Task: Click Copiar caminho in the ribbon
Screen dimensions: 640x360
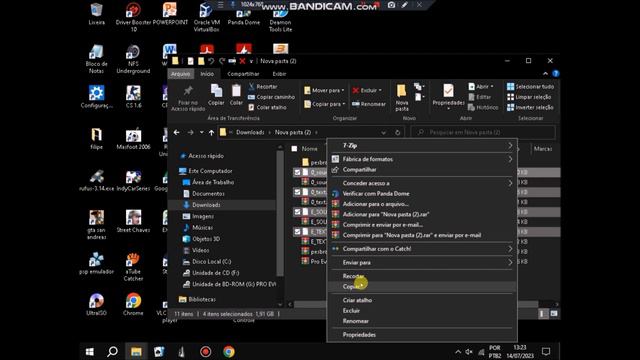Action: coord(271,97)
